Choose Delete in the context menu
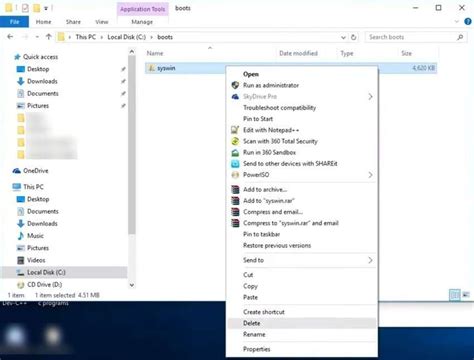474x360 pixels. (x=302, y=323)
